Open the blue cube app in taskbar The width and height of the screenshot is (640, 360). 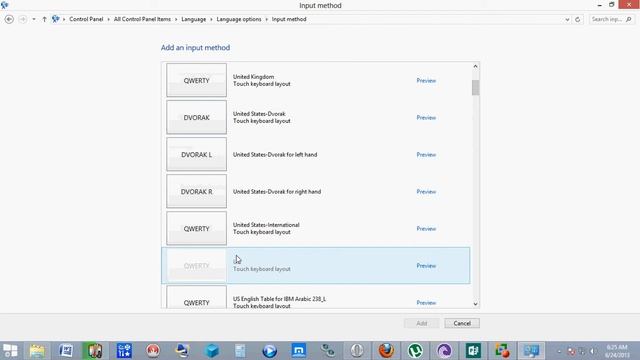tap(211, 351)
